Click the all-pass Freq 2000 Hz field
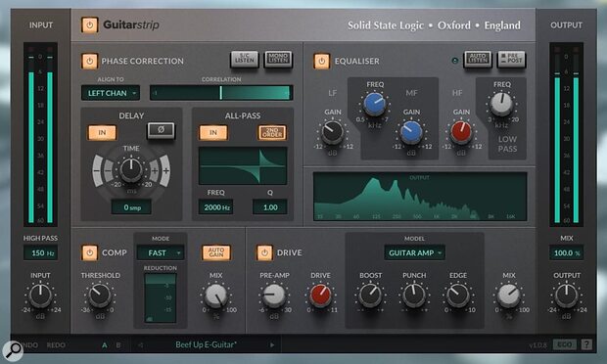This screenshot has height=364, width=607. [x=215, y=207]
